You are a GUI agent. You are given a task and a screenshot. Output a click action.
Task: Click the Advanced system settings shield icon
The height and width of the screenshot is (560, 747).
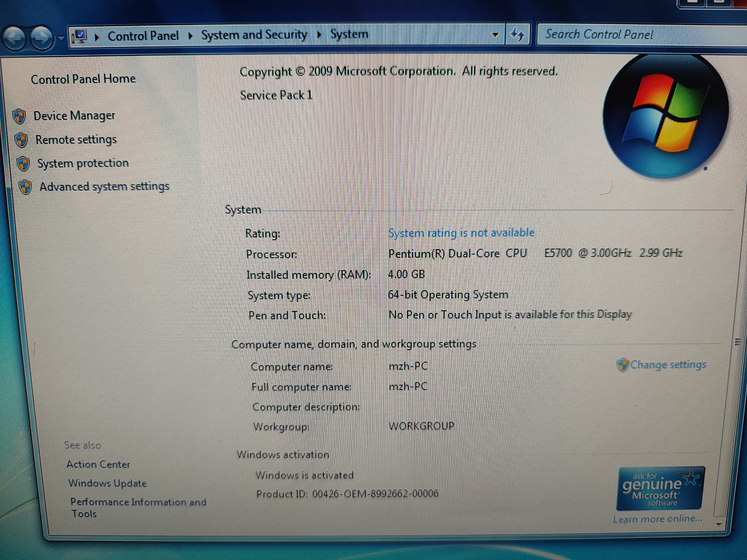coord(25,187)
